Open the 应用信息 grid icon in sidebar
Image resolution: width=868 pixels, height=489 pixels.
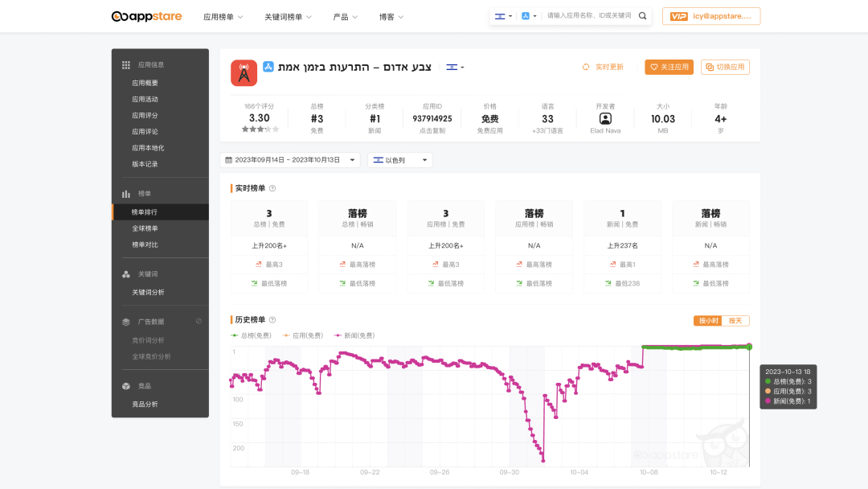click(125, 64)
